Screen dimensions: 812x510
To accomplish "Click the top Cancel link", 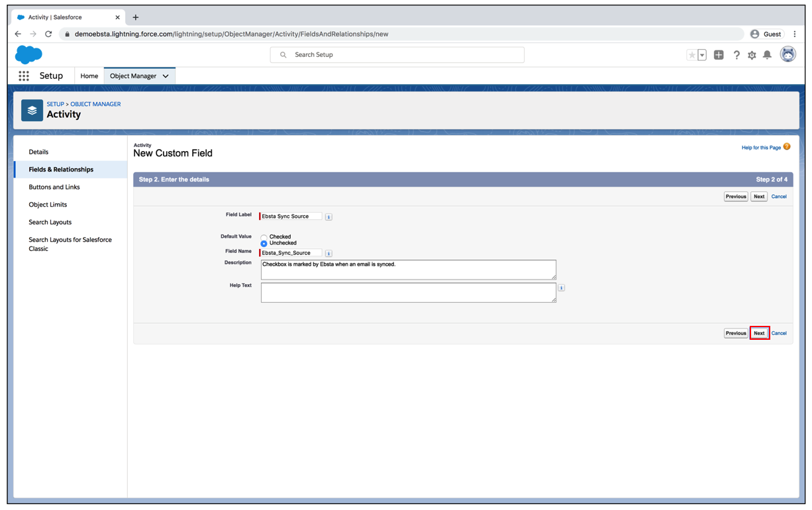I will (779, 197).
